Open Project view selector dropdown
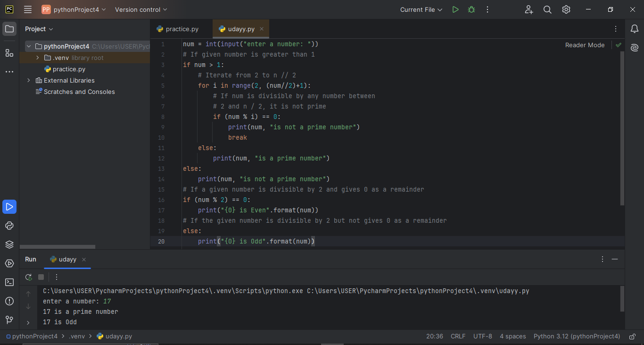Image resolution: width=644 pixels, height=345 pixels. (39, 29)
